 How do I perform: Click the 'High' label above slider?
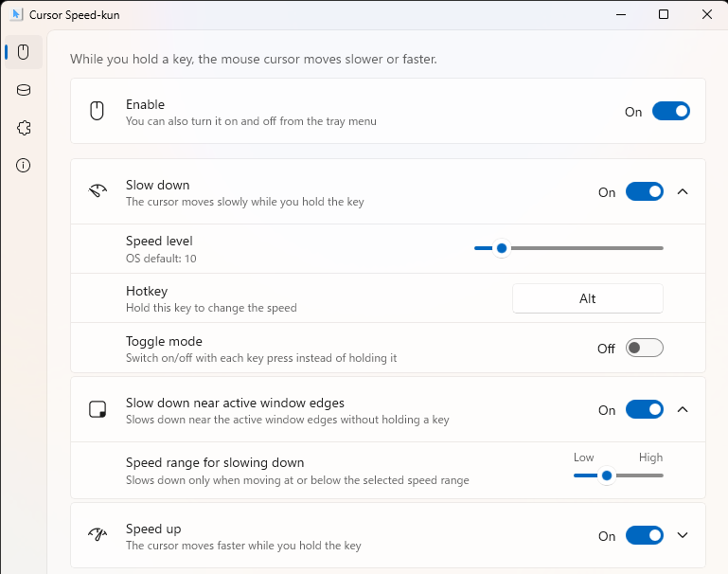click(x=651, y=457)
